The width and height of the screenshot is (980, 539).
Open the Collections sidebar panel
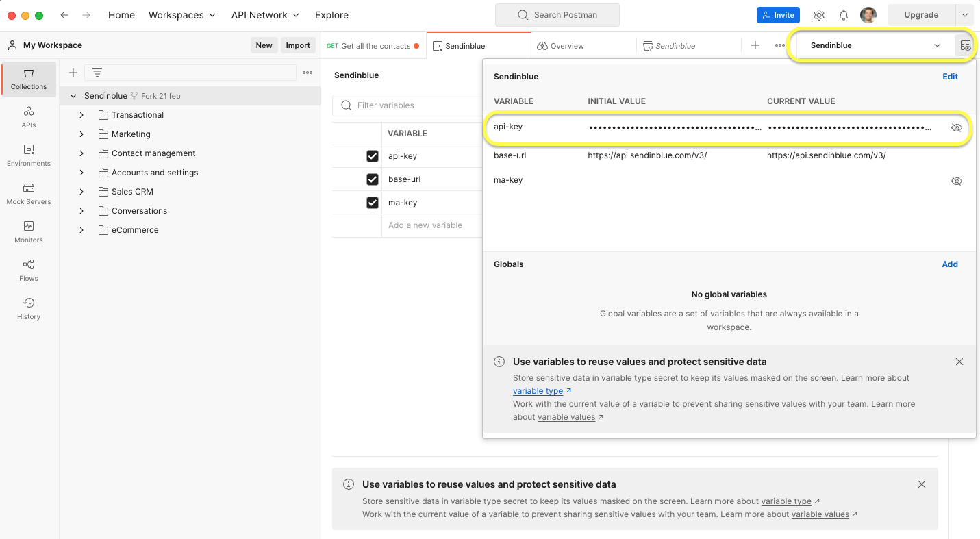pyautogui.click(x=29, y=79)
